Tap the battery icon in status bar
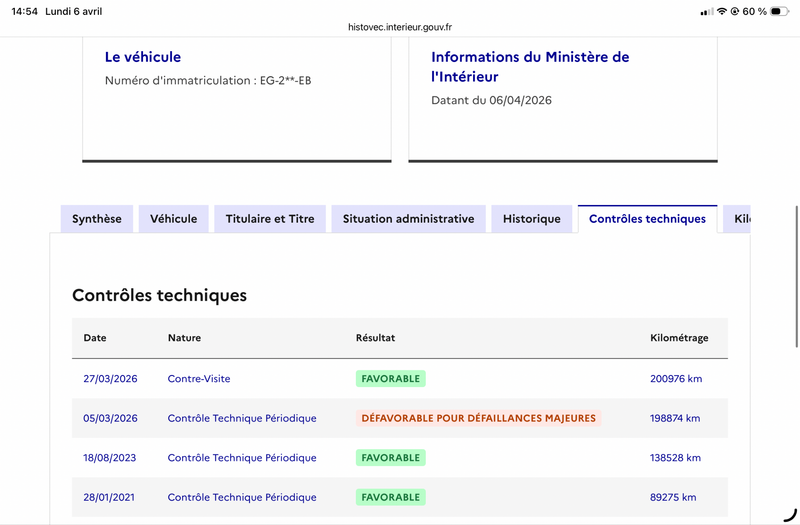 (780, 11)
